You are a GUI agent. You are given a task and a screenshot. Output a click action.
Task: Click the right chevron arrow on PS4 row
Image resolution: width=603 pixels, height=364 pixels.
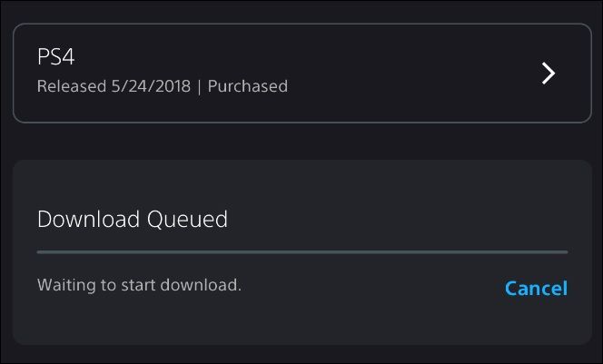[549, 74]
